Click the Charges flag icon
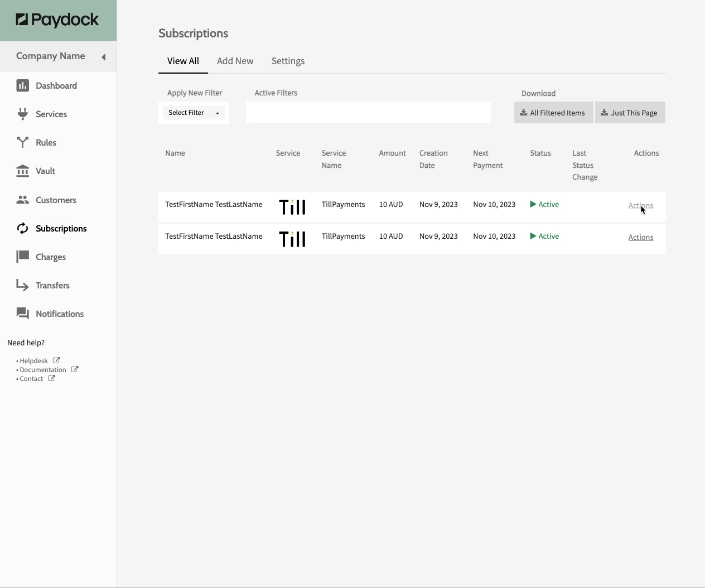Viewport: 705px width, 588px height. click(22, 257)
